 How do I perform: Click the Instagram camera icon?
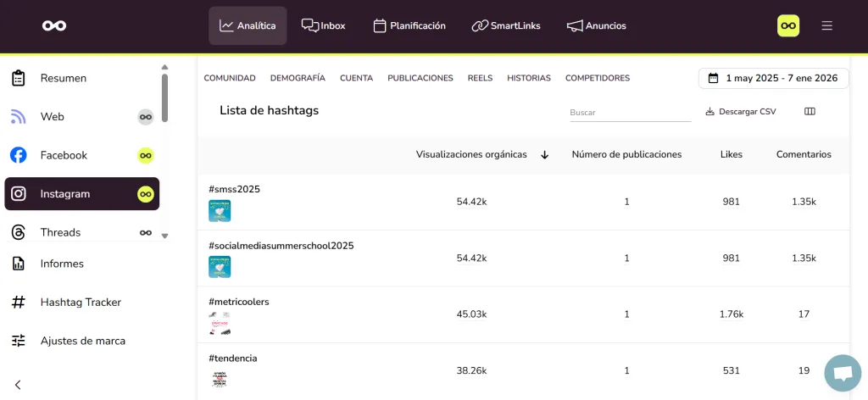19,193
